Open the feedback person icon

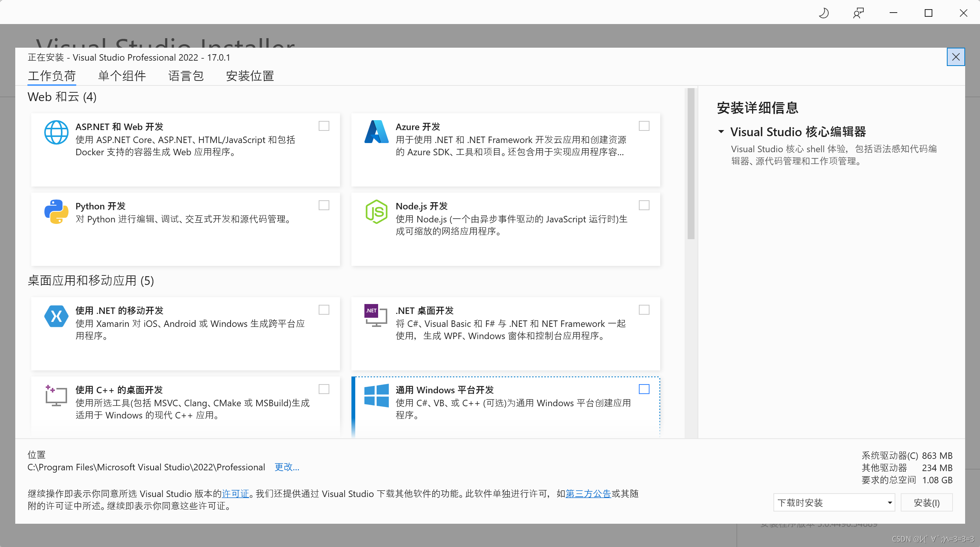[858, 13]
